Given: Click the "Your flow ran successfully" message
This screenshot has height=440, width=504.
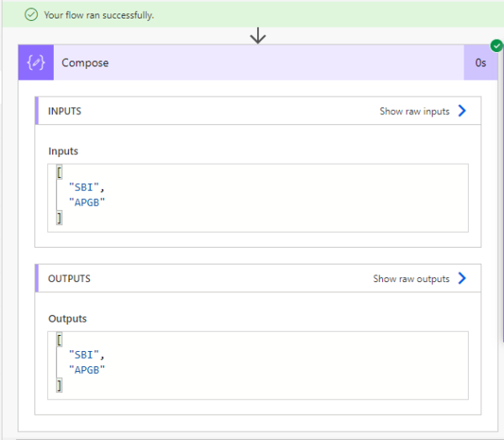Looking at the screenshot, I should pos(99,15).
